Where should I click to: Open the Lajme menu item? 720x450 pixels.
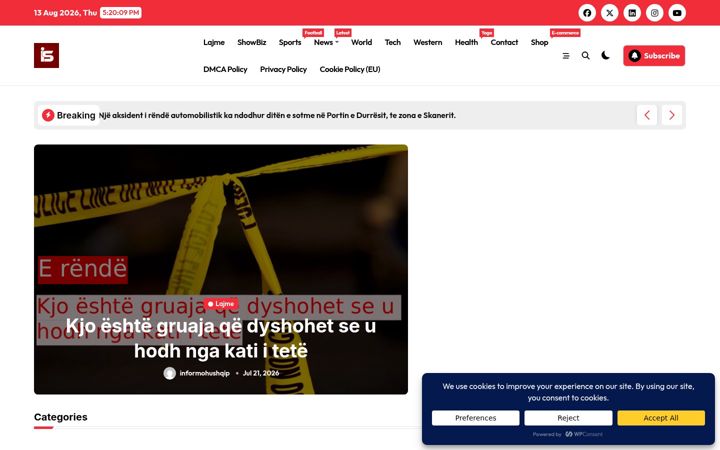pyautogui.click(x=214, y=42)
